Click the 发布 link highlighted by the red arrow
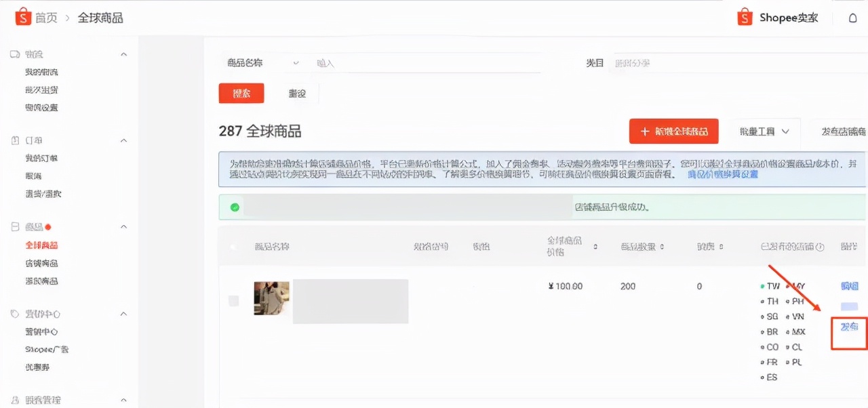The image size is (868, 408). pyautogui.click(x=848, y=326)
